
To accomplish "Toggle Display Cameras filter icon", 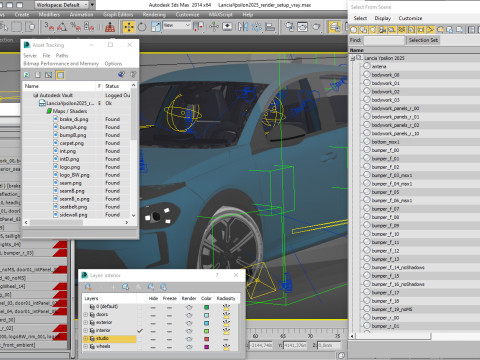I will 382,30.
